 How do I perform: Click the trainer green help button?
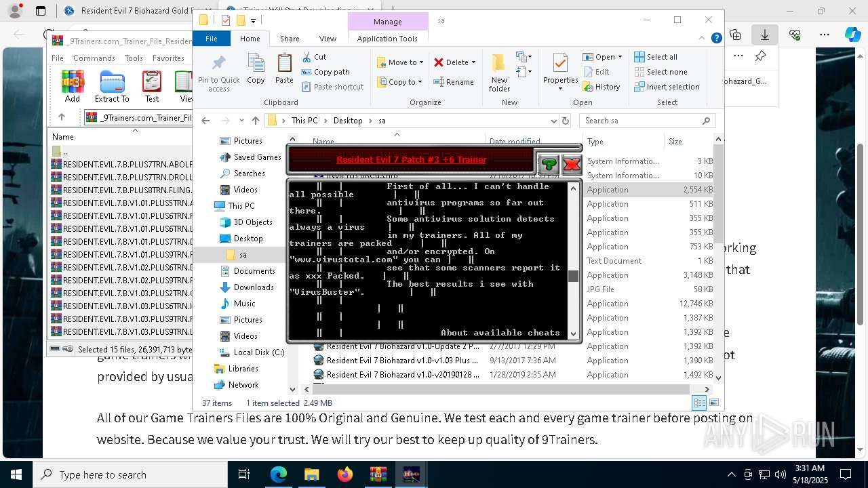(x=549, y=164)
